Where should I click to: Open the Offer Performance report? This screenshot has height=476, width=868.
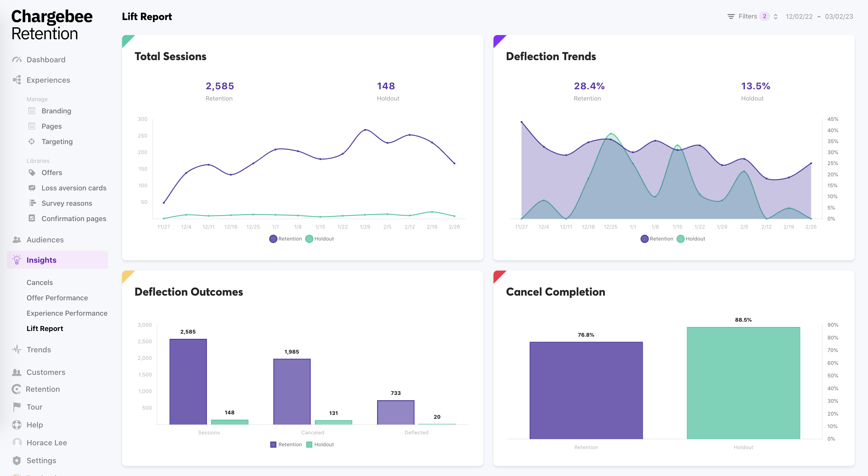[x=57, y=298]
